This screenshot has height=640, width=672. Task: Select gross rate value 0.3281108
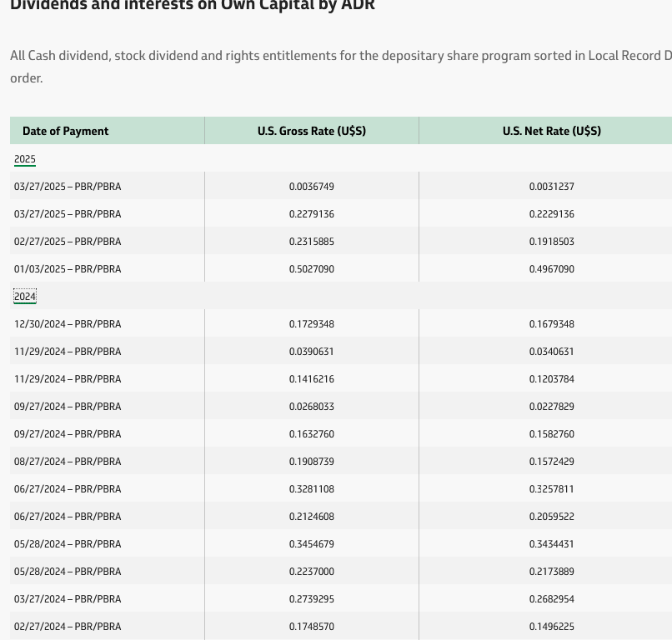(312, 489)
